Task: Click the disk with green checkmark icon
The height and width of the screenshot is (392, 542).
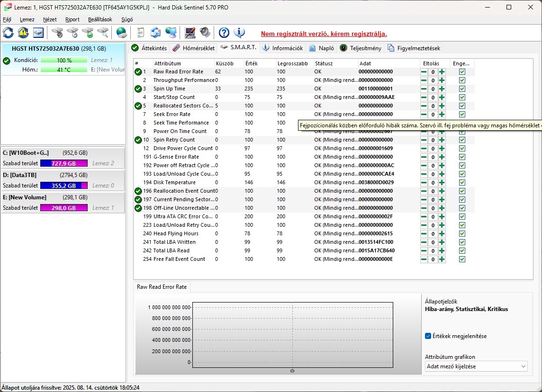Action: (x=88, y=33)
